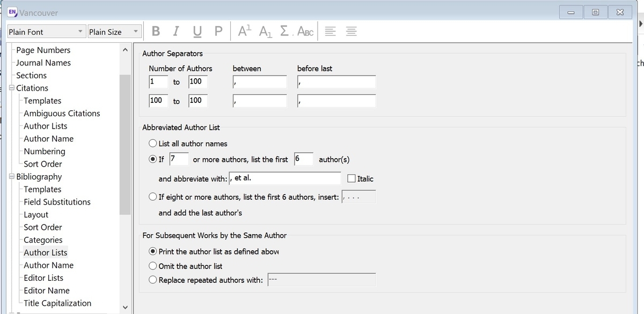Apply Subscript formatting
The image size is (644, 314).
265,32
